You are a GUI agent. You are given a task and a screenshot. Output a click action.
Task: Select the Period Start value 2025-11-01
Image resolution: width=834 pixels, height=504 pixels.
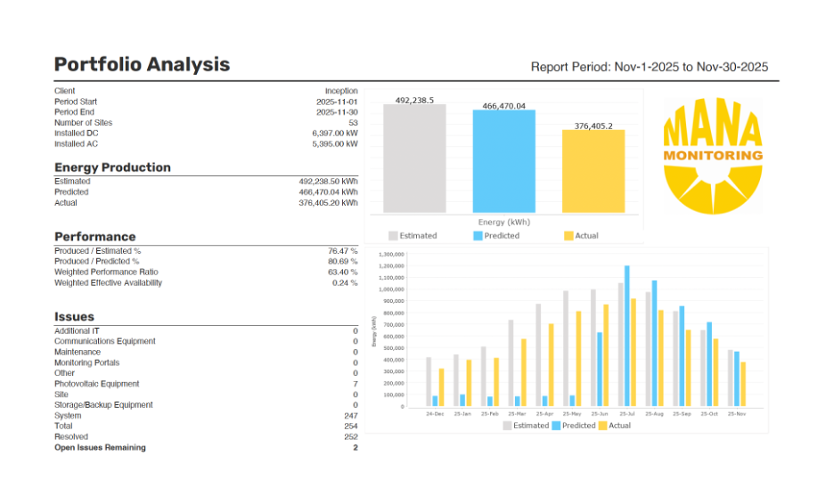tap(337, 102)
